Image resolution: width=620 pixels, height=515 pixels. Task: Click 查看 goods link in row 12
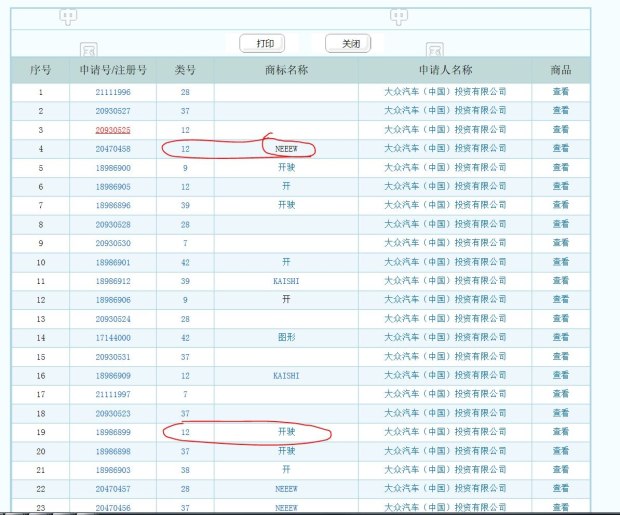point(561,300)
